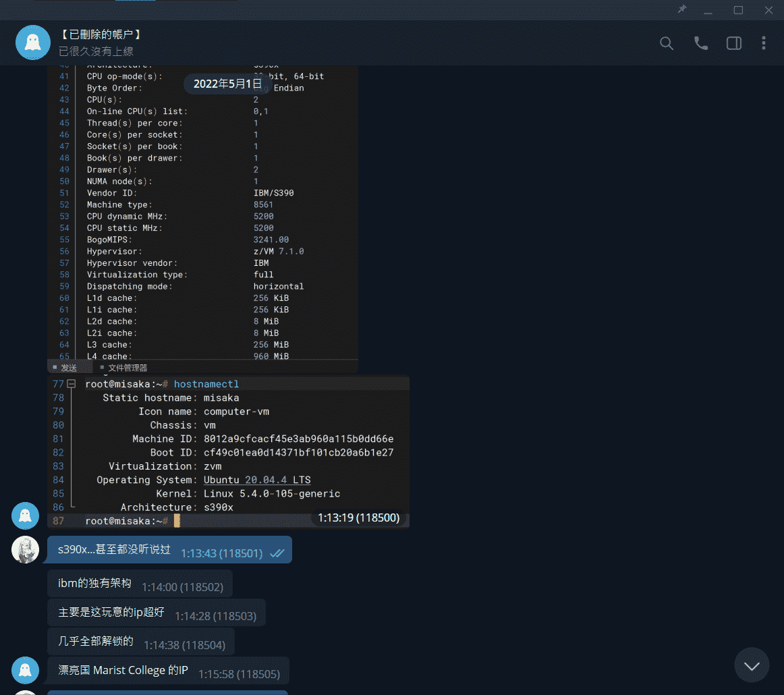Click the Ubuntu 20.04.4 LTS underlined text
The height and width of the screenshot is (695, 784).
pyautogui.click(x=257, y=480)
